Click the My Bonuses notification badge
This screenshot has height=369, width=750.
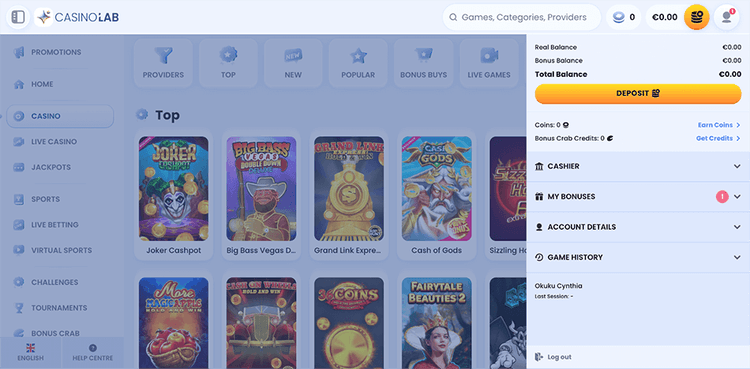point(722,197)
